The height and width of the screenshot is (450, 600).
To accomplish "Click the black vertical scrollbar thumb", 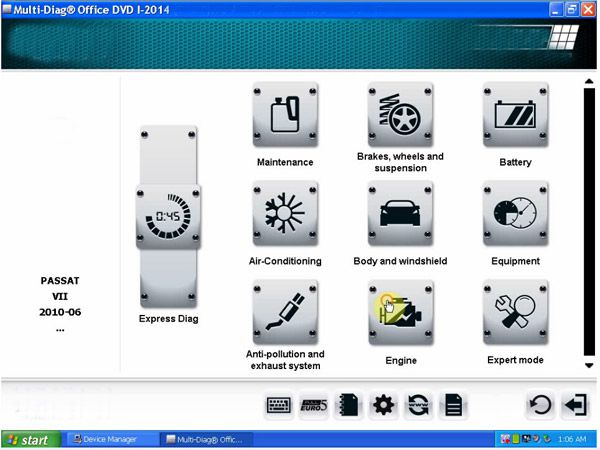I will click(x=589, y=222).
